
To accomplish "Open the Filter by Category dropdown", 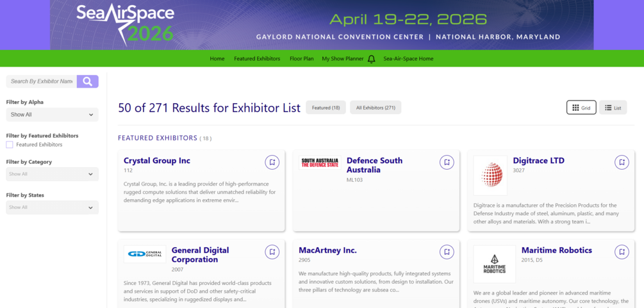I will (x=52, y=174).
